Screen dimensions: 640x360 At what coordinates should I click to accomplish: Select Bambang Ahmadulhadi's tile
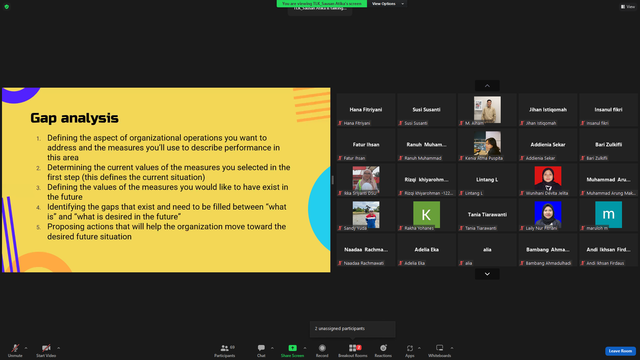[548, 250]
